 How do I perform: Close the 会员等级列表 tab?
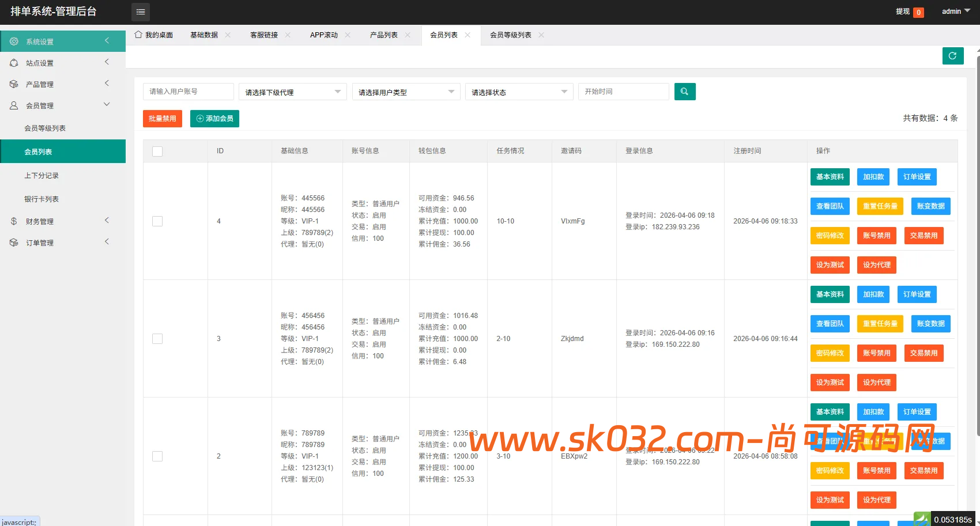(x=541, y=35)
